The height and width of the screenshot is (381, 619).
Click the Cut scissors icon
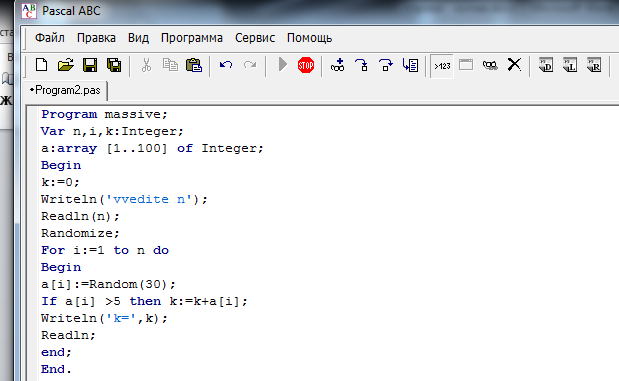[146, 65]
